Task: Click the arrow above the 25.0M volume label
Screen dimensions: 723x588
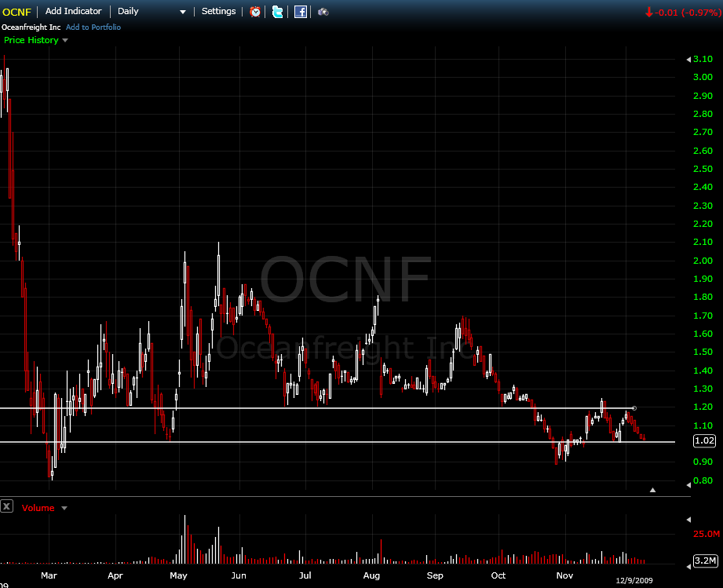Action: (x=688, y=520)
